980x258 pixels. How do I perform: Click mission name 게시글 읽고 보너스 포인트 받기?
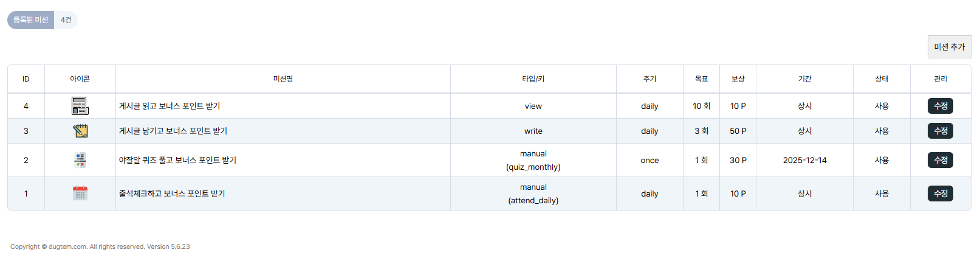click(170, 106)
